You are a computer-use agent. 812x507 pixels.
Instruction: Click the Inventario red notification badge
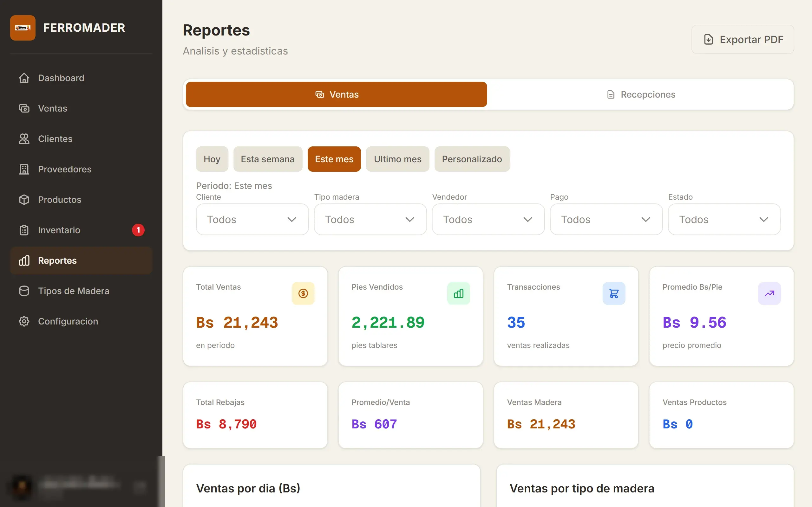[138, 230]
